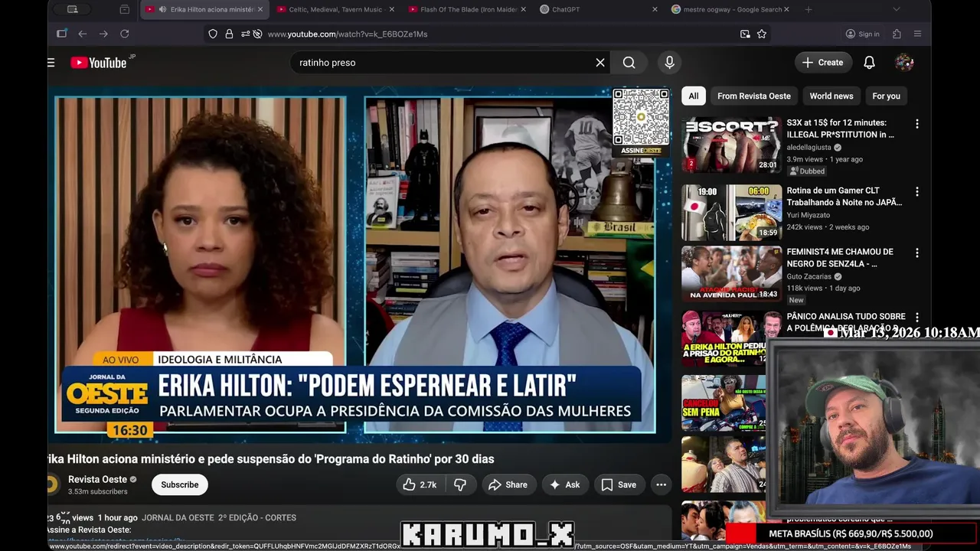Mute the playing tab speaker icon

[162, 9]
